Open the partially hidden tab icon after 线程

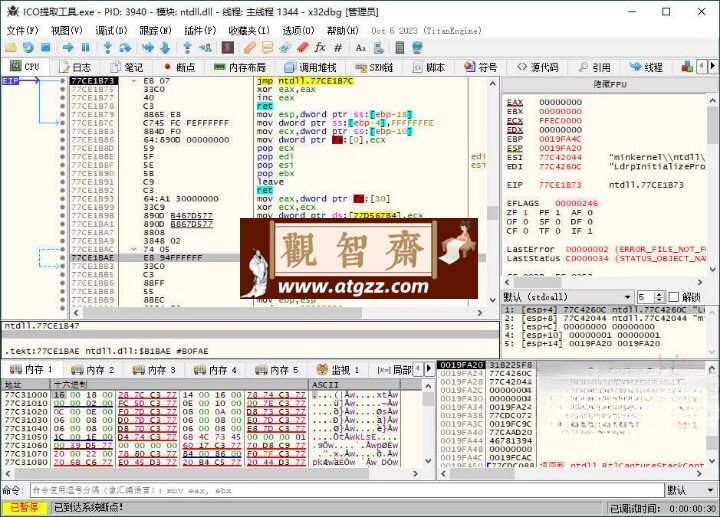pos(687,67)
